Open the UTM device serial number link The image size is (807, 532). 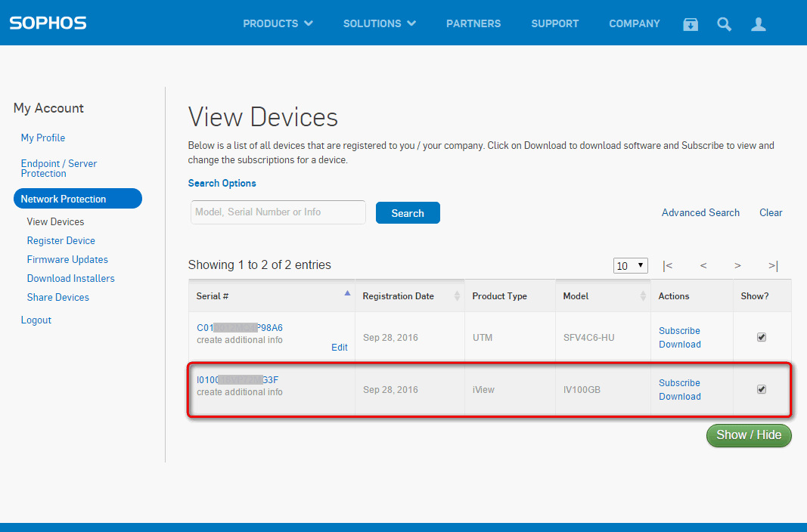(240, 327)
